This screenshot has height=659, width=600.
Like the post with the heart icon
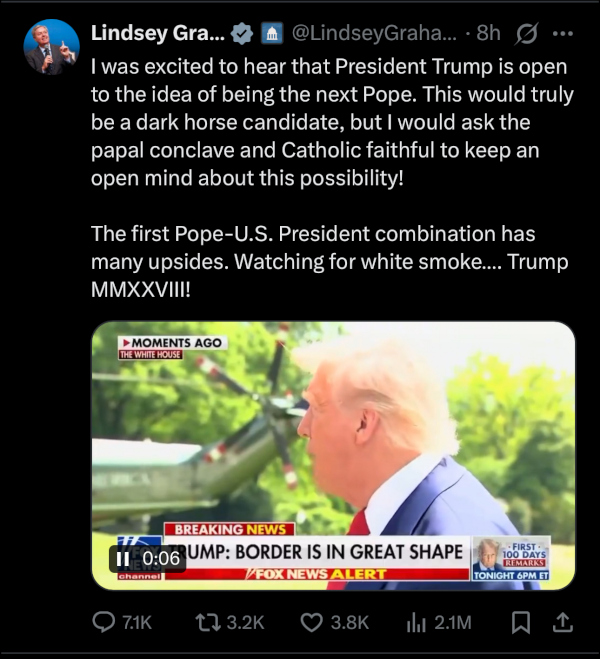tap(311, 622)
